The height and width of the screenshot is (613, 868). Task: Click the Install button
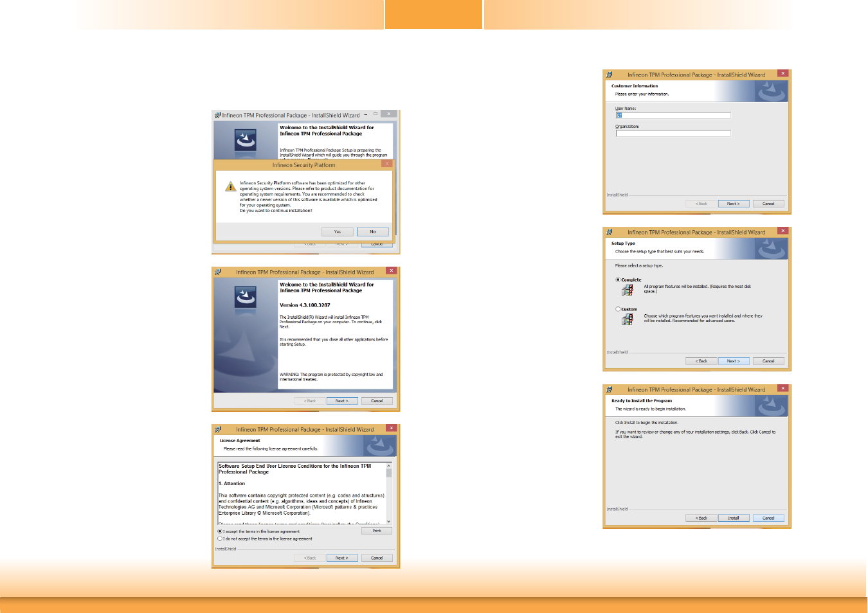point(734,518)
